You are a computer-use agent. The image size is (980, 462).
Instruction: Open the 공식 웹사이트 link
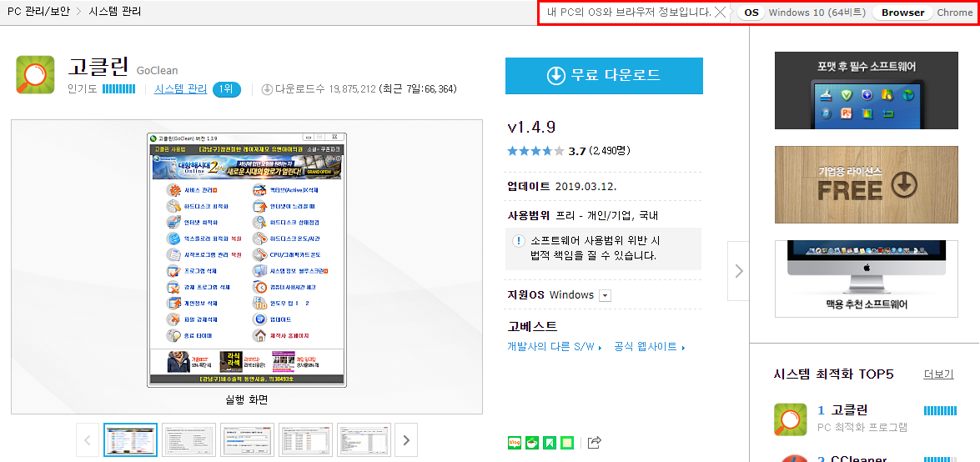tap(650, 346)
